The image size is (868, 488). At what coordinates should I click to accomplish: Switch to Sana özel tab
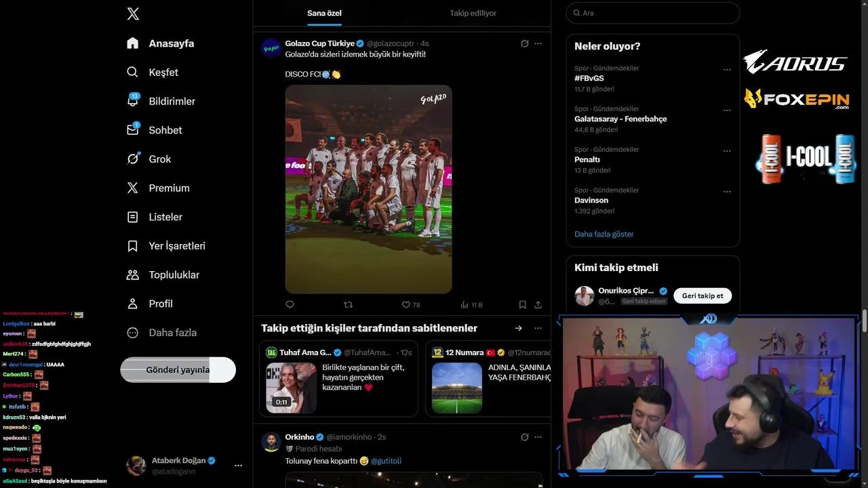pos(324,13)
